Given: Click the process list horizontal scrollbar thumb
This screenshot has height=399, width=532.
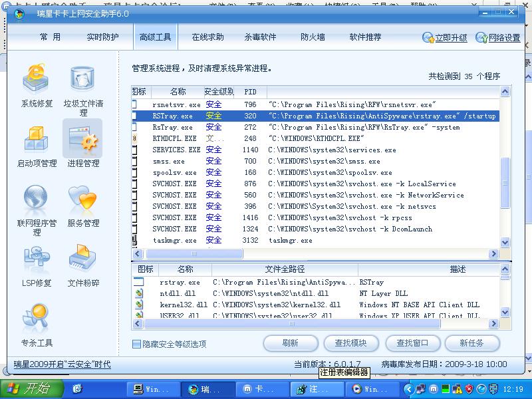Looking at the screenshot, I should pyautogui.click(x=194, y=253).
